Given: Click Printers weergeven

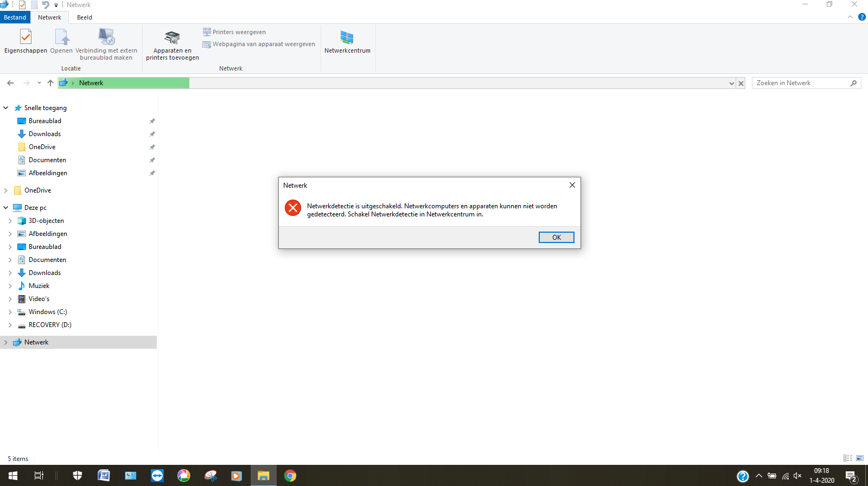Looking at the screenshot, I should click(x=234, y=32).
